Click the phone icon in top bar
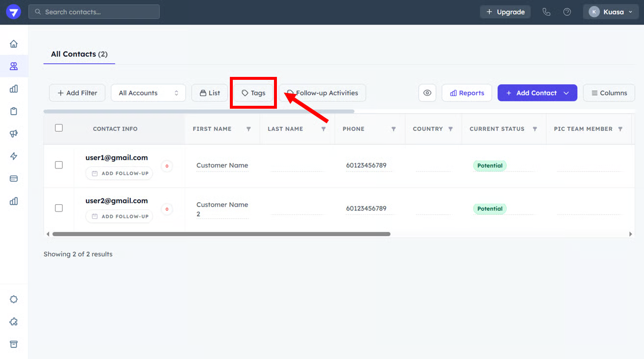Image resolution: width=644 pixels, height=359 pixels. click(x=546, y=12)
